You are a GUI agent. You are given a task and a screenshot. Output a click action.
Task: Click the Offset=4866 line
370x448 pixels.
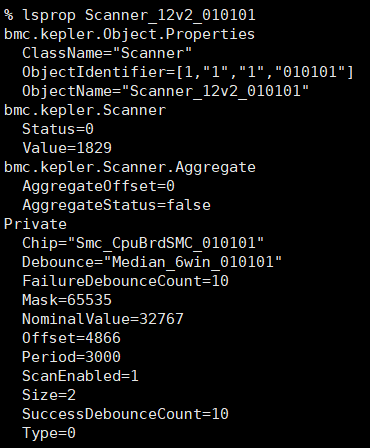click(71, 338)
